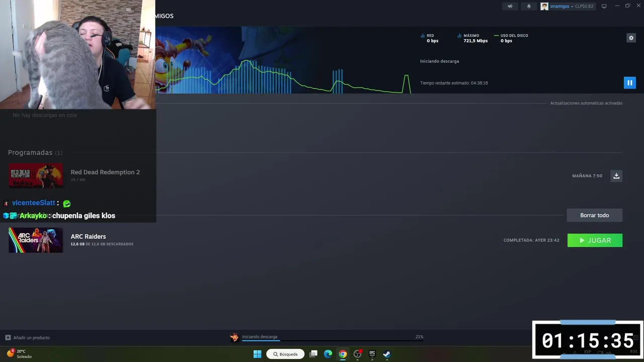644x362 pixels.
Task: Pause the current Steam download
Action: click(629, 83)
